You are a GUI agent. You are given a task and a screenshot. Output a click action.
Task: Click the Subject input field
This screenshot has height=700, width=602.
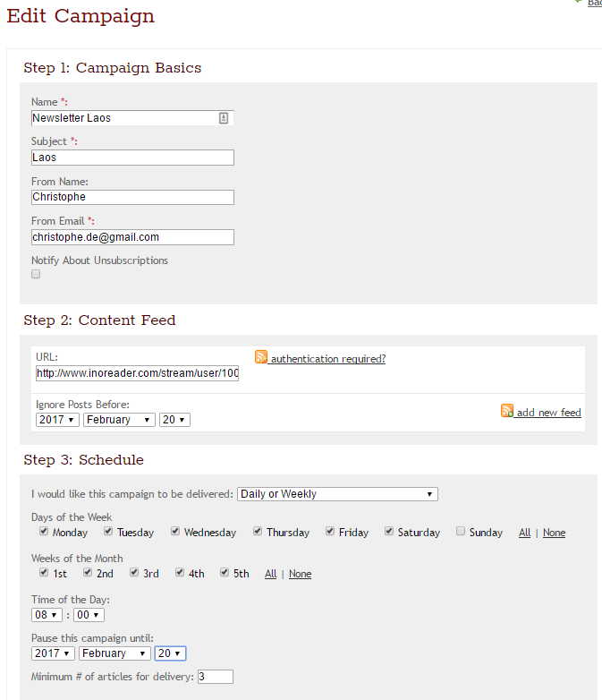coord(132,158)
